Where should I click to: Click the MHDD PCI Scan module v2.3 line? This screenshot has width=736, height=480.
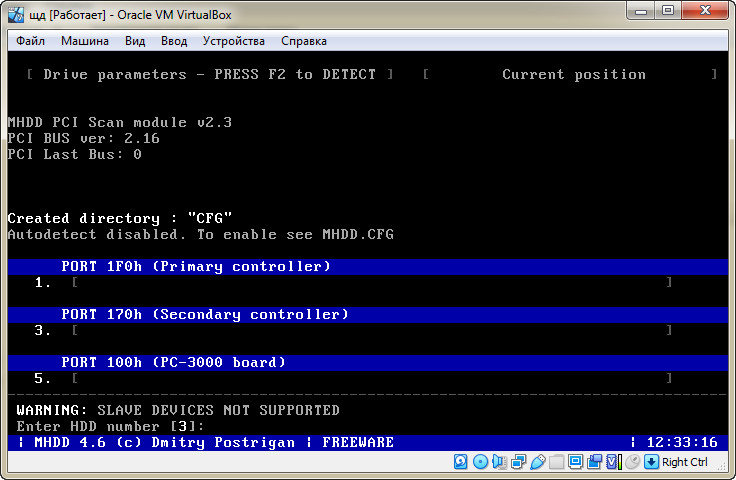click(120, 122)
